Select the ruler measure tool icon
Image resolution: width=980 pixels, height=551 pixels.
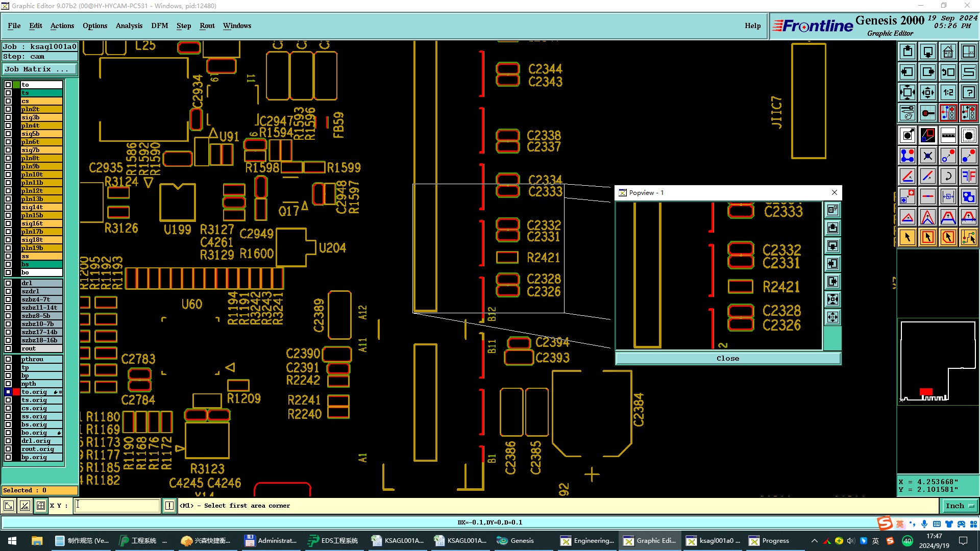(x=948, y=135)
